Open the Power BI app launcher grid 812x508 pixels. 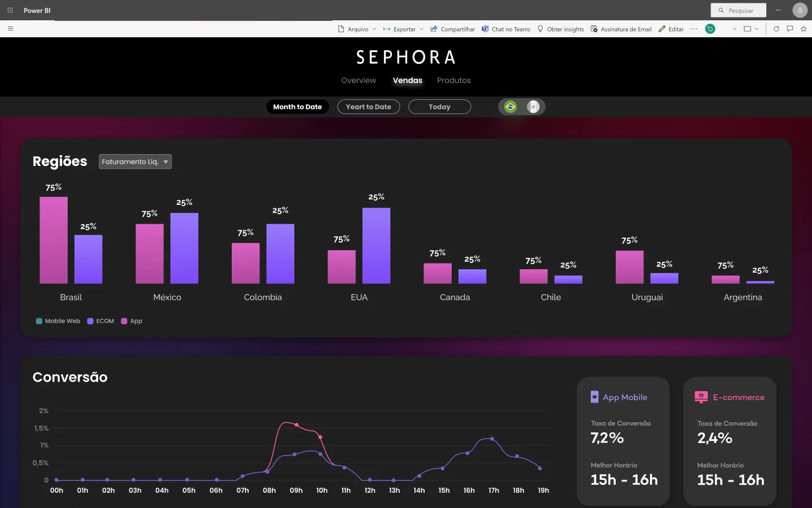coord(10,10)
